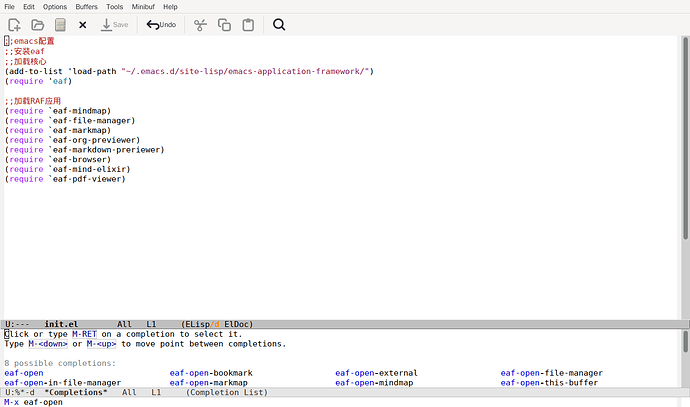The width and height of the screenshot is (690, 407).
Task: Open a file with the folder icon
Action: (37, 24)
